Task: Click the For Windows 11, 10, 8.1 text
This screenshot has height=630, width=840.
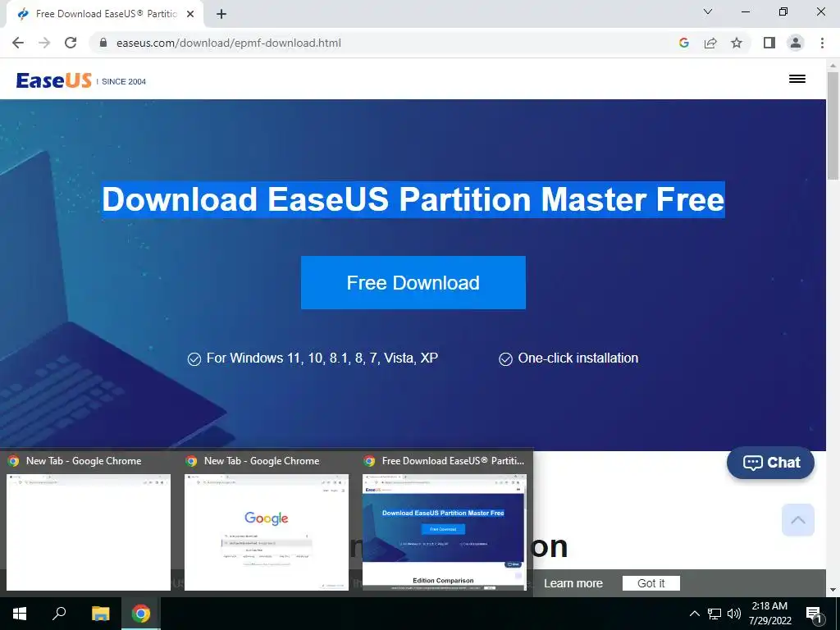Action: (x=322, y=358)
